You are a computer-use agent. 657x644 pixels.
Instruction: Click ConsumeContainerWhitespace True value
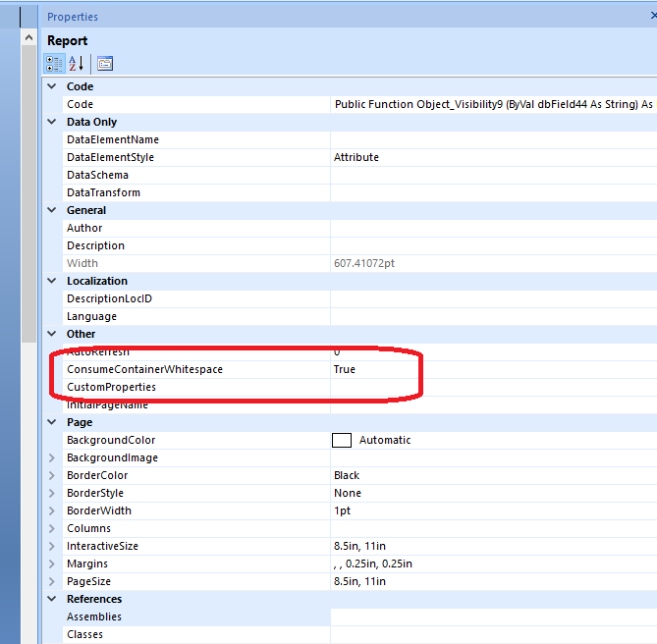tap(345, 369)
